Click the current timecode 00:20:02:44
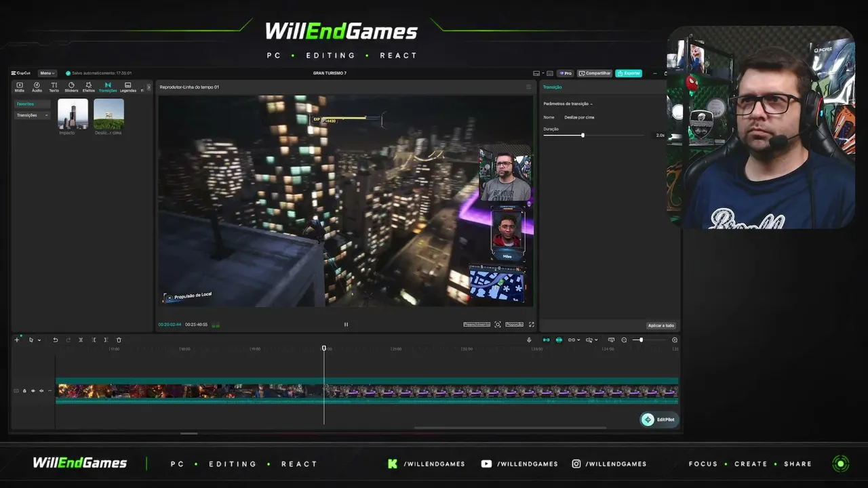 pyautogui.click(x=170, y=325)
